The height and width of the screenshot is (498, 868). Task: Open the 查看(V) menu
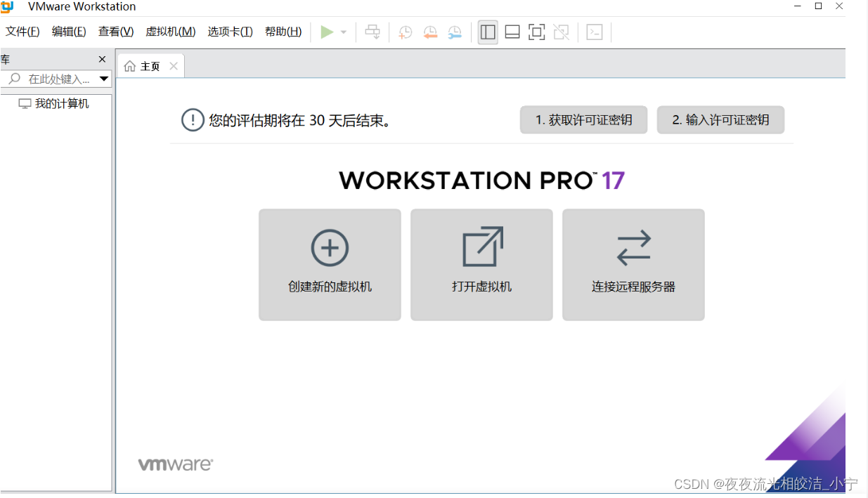116,32
